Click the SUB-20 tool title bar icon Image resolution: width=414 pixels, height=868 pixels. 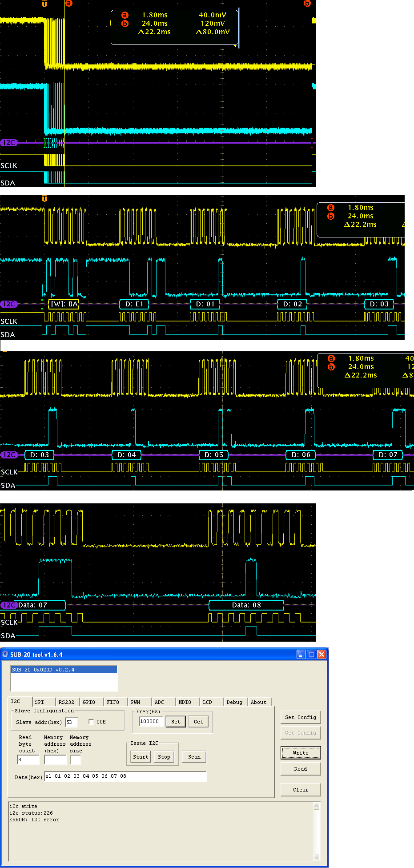pos(5,654)
